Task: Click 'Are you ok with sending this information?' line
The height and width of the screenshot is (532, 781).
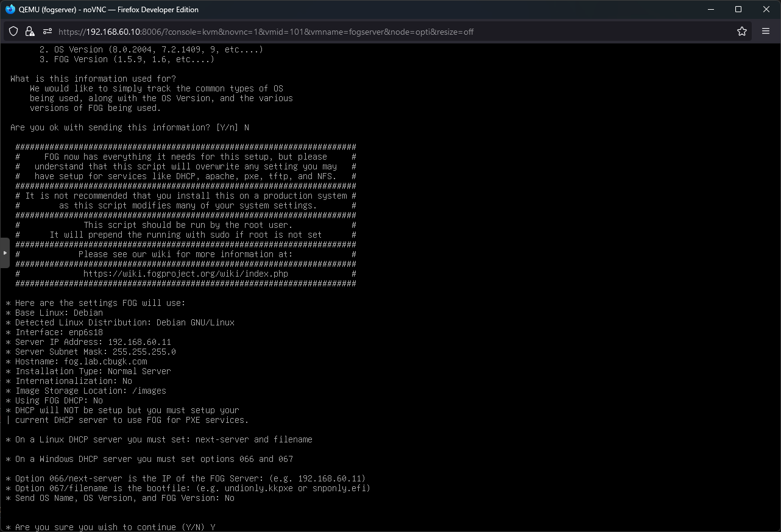Action: pyautogui.click(x=130, y=127)
